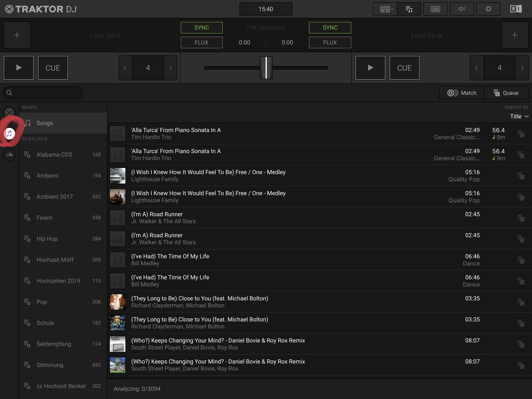Increase left deck loop size arrow
The image size is (532, 399).
(x=171, y=68)
